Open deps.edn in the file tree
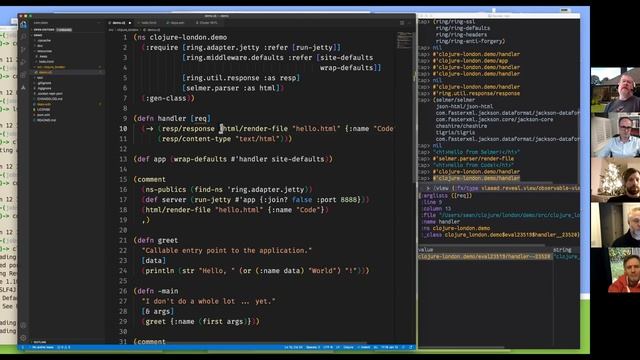 pyautogui.click(x=44, y=104)
